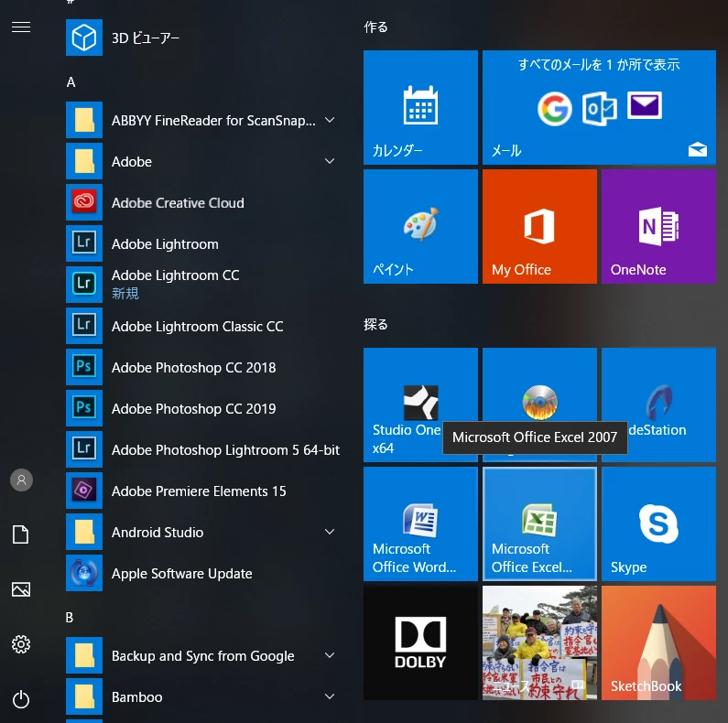The width and height of the screenshot is (728, 723).
Task: Open the disc burning app tile with flame icon
Action: pyautogui.click(x=539, y=405)
